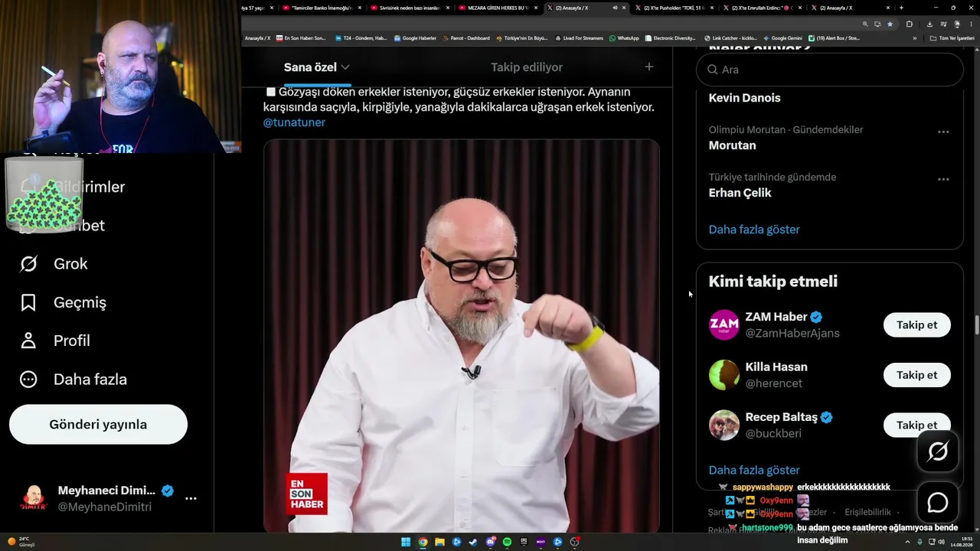This screenshot has height=551, width=980.
Task: Open File Explorer from the taskbar
Action: (x=439, y=542)
